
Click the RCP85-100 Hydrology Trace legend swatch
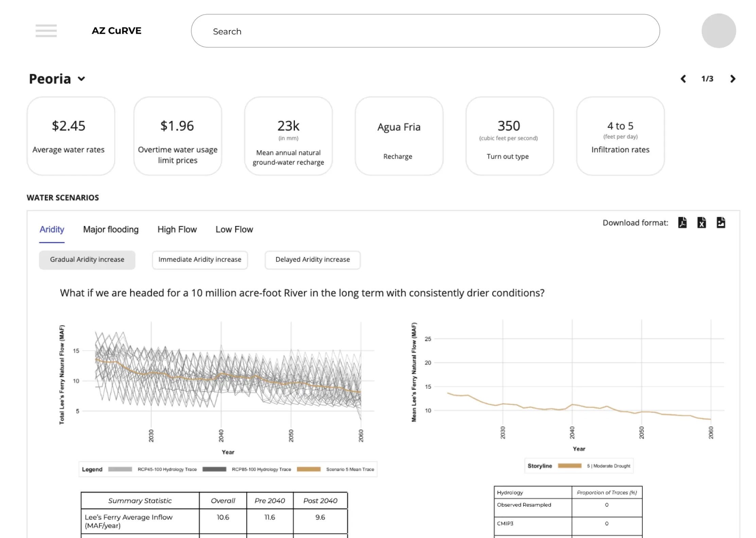point(214,469)
